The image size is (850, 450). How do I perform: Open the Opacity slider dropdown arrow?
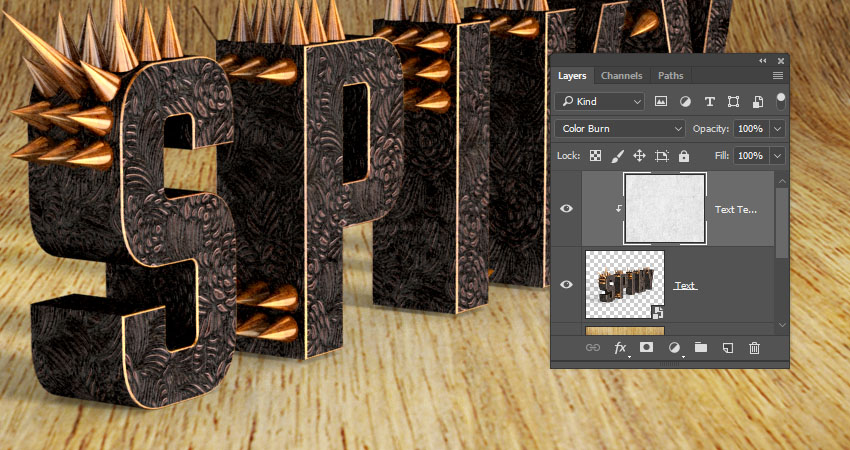778,129
